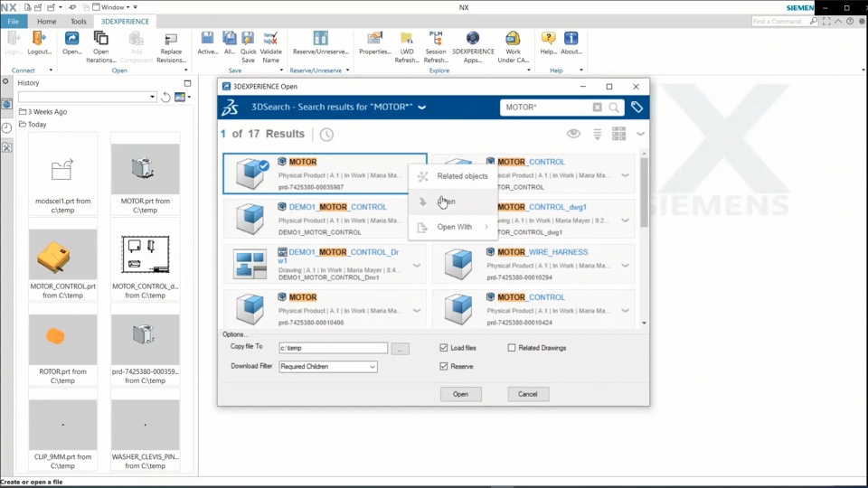The image size is (868, 488).
Task: Switch results to tile view icon
Action: 618,134
